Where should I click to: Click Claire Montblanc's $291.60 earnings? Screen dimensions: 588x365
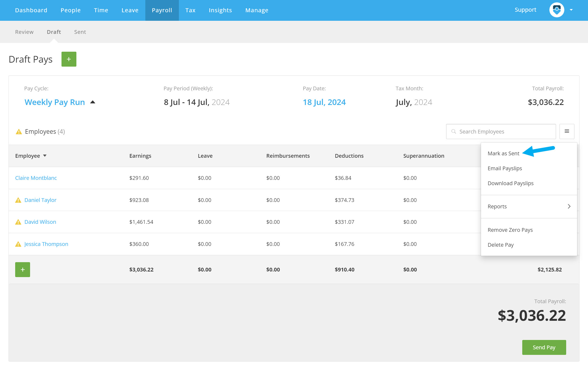139,178
